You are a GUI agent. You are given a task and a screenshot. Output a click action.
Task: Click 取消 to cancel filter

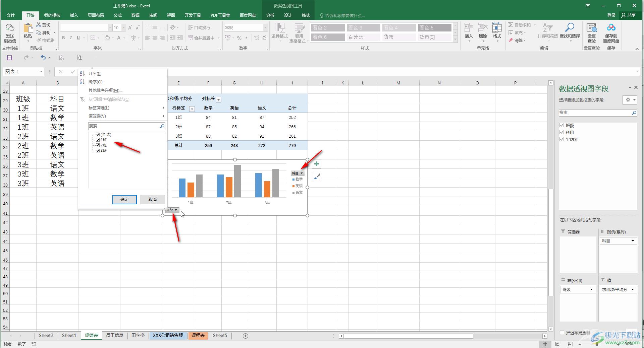tap(153, 200)
